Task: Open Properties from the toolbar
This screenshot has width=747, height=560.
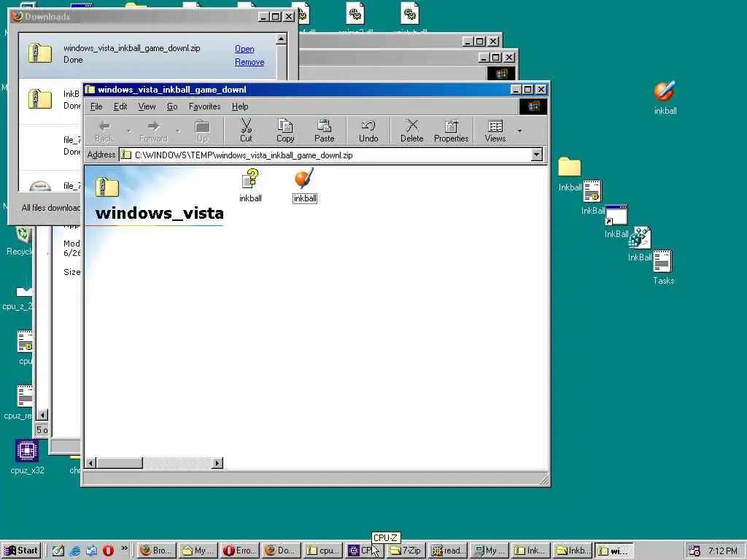Action: pos(451,131)
